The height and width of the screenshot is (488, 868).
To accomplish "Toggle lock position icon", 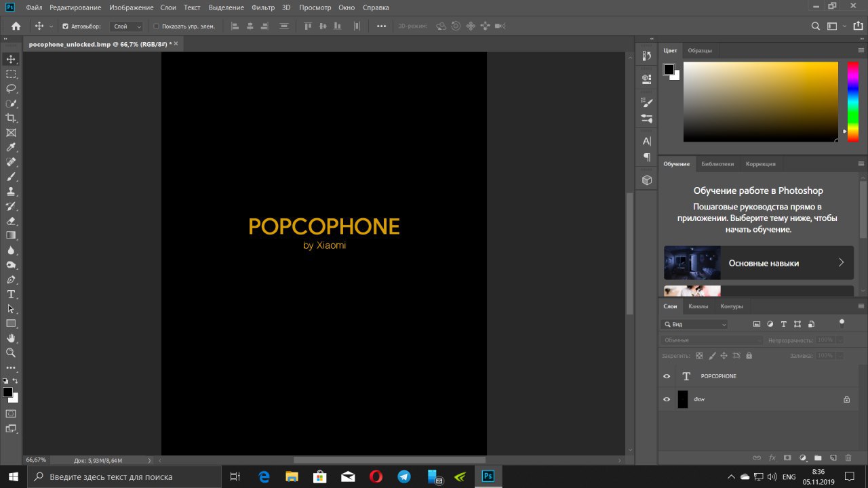I will click(724, 356).
